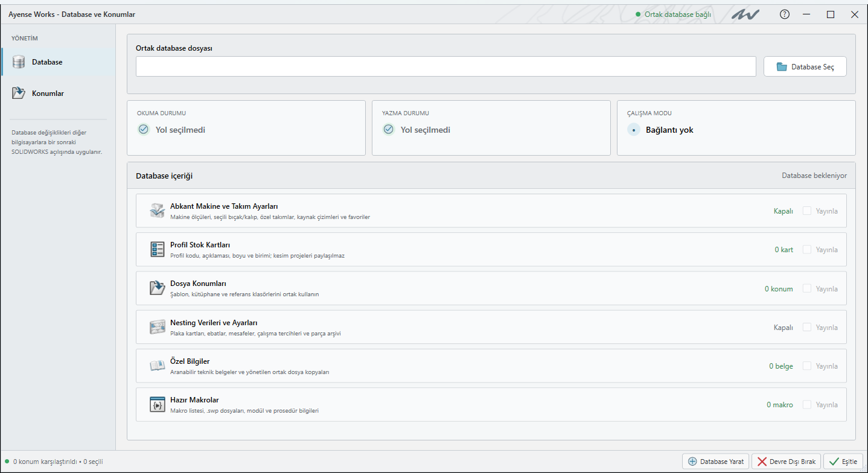Click the '0 belge' count text

point(781,366)
